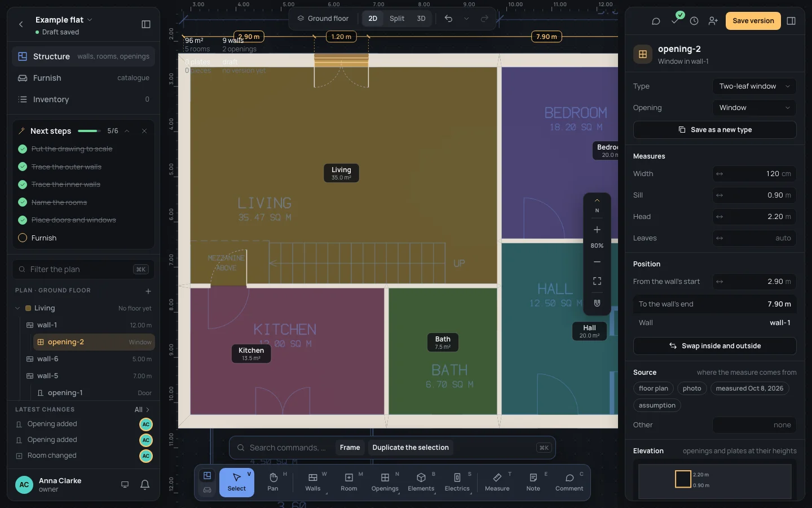Focus the 'Filter the plan' search field

[x=83, y=269]
